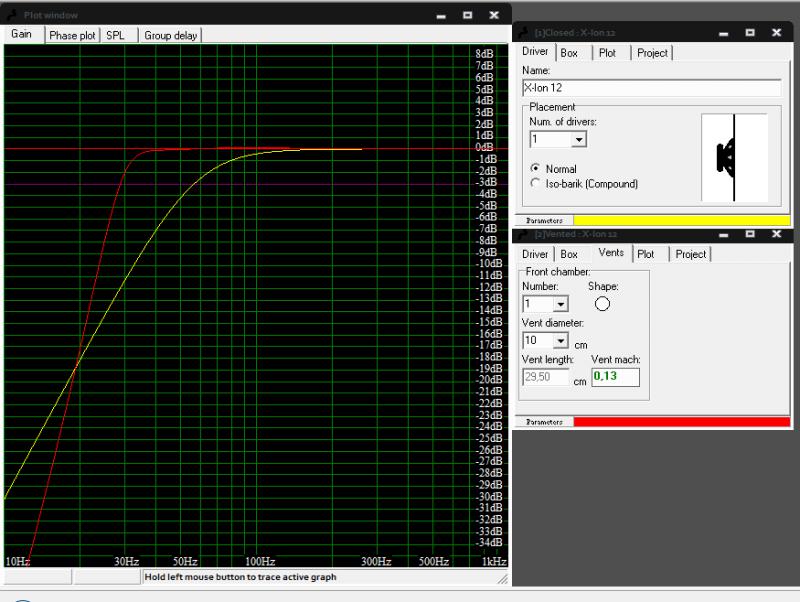800x602 pixels.
Task: Click the -3dB axis label
Action: 486,182
